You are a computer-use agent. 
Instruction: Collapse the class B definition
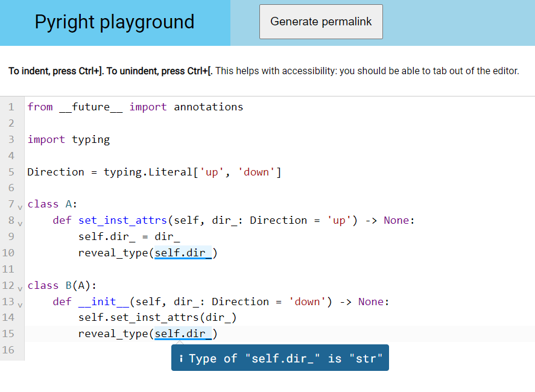click(x=19, y=288)
